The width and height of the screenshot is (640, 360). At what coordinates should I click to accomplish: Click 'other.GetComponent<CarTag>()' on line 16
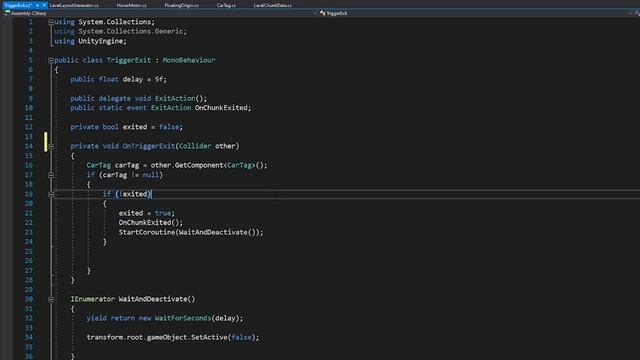(207, 165)
